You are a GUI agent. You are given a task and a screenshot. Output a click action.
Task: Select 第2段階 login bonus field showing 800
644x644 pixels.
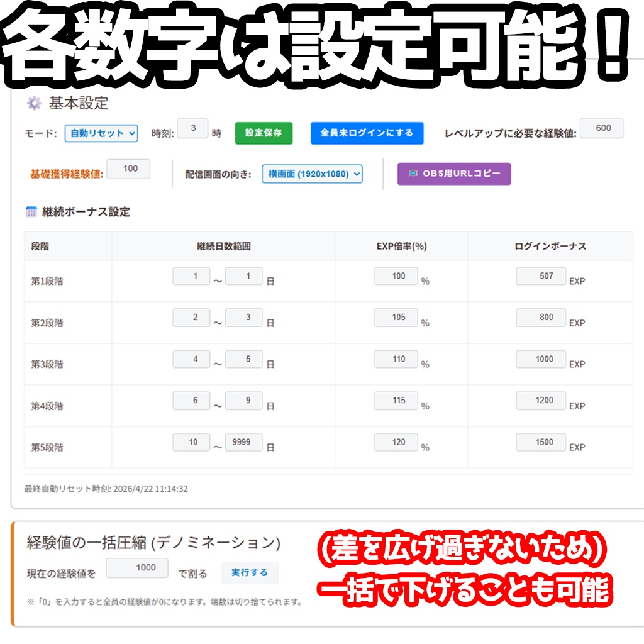[540, 317]
